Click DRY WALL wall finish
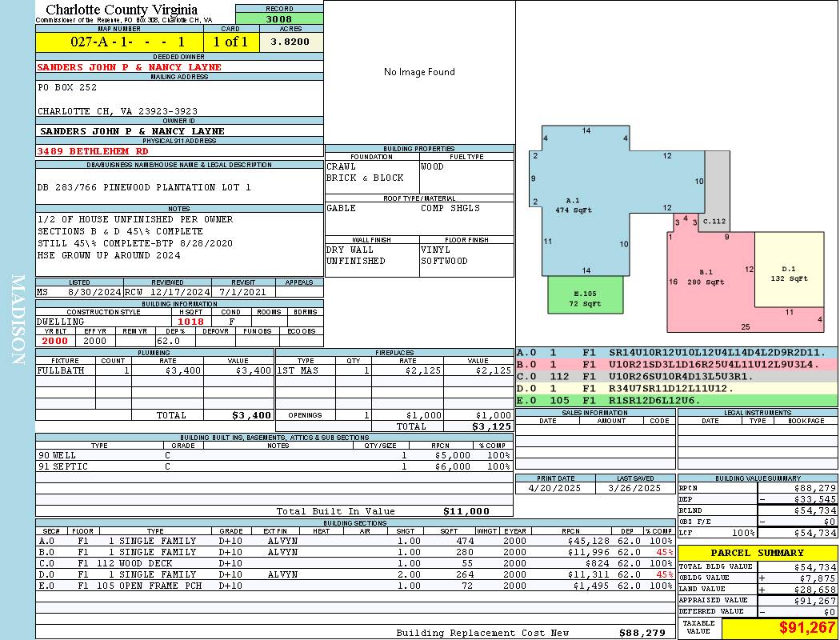 350,250
